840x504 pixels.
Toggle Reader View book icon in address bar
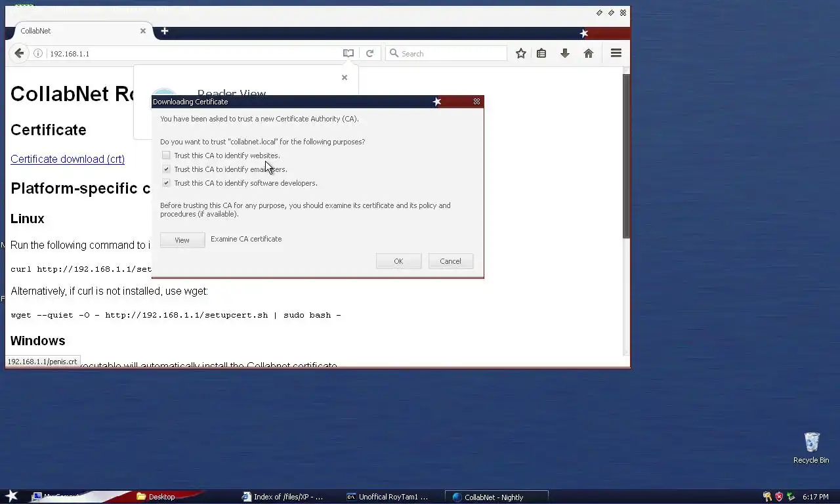click(x=348, y=53)
